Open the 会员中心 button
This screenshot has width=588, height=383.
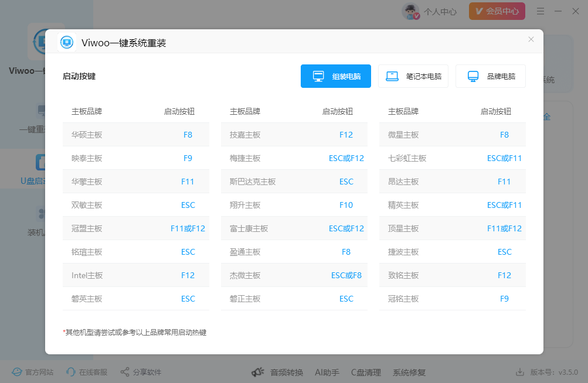pyautogui.click(x=497, y=11)
